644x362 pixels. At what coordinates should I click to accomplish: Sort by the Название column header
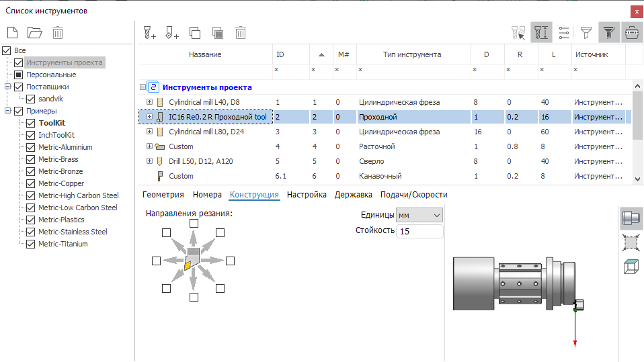[205, 54]
